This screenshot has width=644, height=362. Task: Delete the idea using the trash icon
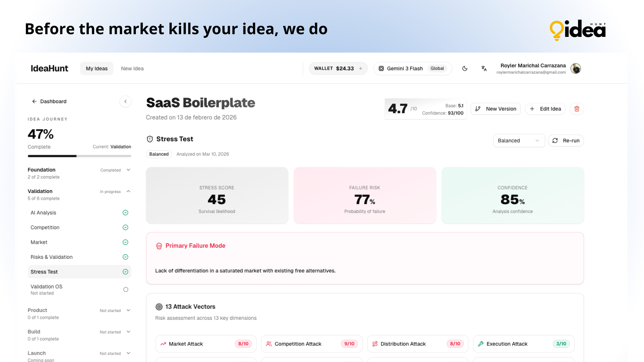(x=577, y=109)
